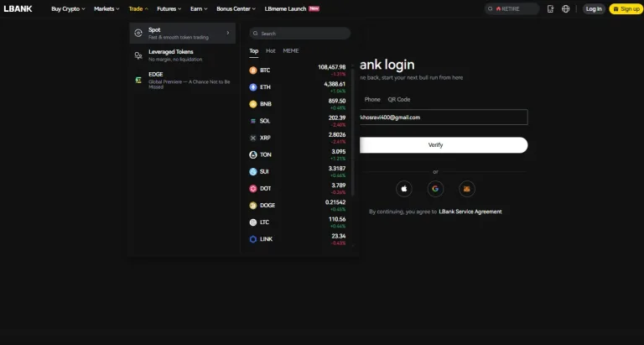Click the SUI coin icon
The image size is (644, 345).
(x=253, y=171)
